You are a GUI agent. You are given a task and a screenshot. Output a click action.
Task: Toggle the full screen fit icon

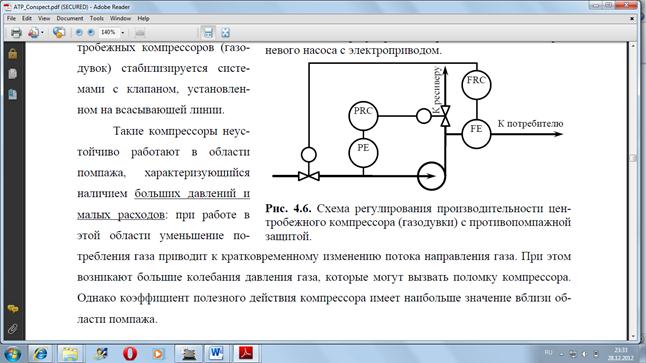[x=225, y=33]
